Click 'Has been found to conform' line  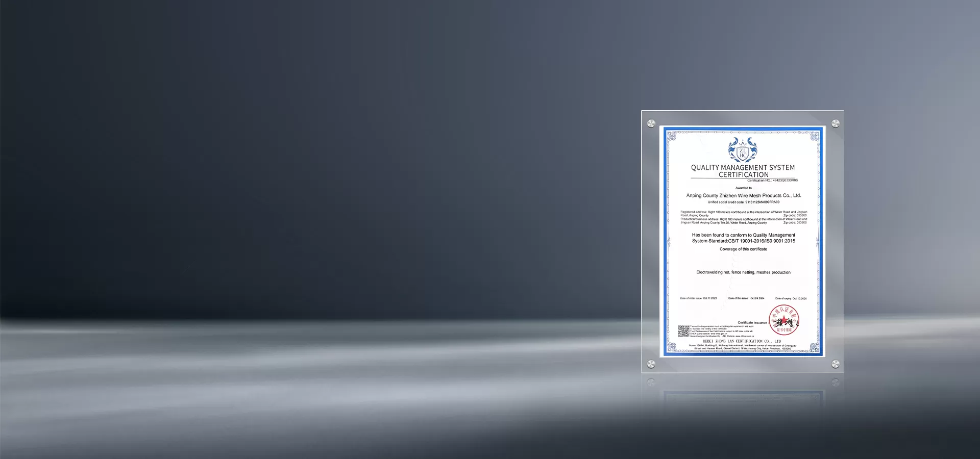(x=744, y=235)
